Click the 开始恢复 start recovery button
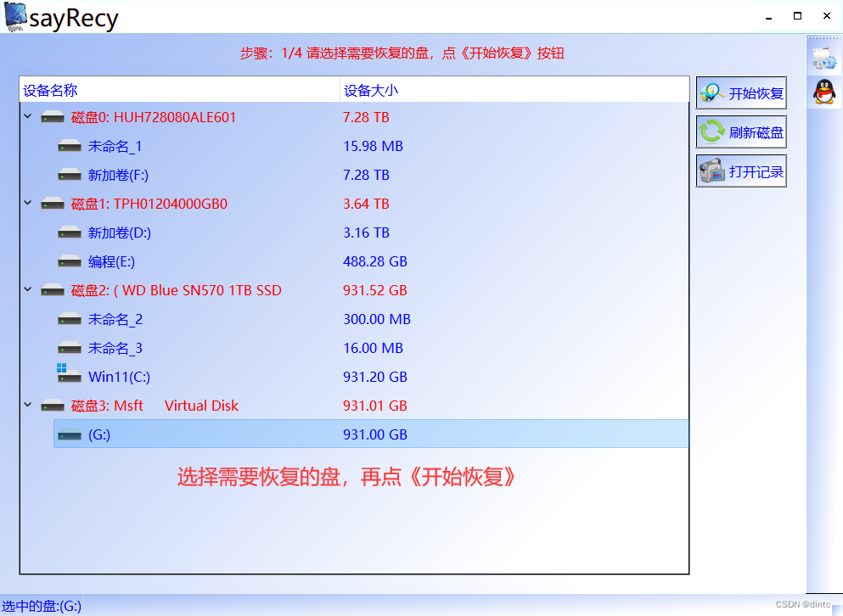This screenshot has width=843, height=616. point(741,93)
